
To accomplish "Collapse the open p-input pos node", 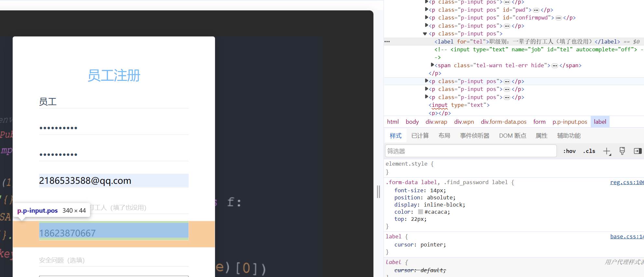I will 425,33.
